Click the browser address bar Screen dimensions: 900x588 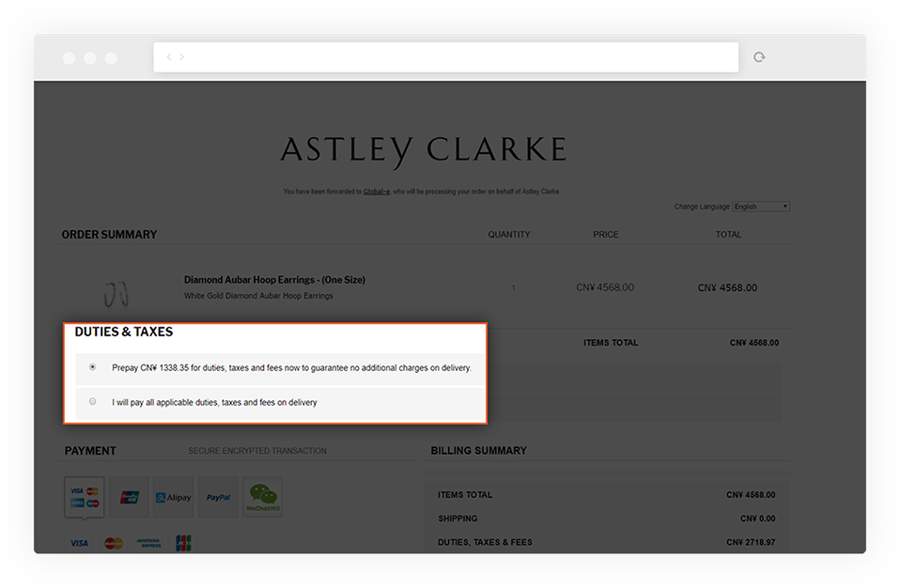point(446,56)
